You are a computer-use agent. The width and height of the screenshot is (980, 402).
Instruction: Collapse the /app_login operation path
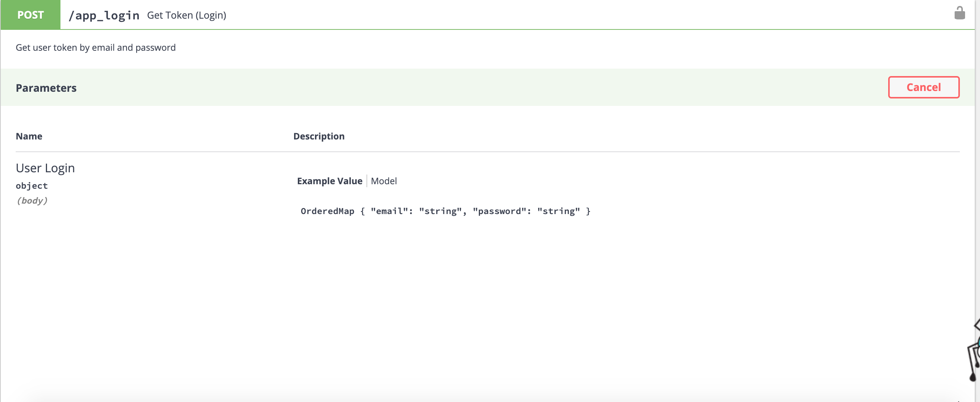point(104,15)
